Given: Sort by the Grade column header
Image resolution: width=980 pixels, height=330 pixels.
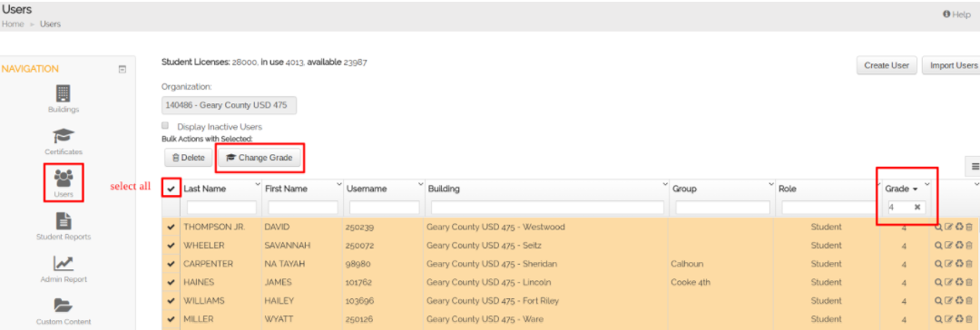Looking at the screenshot, I should pos(901,189).
